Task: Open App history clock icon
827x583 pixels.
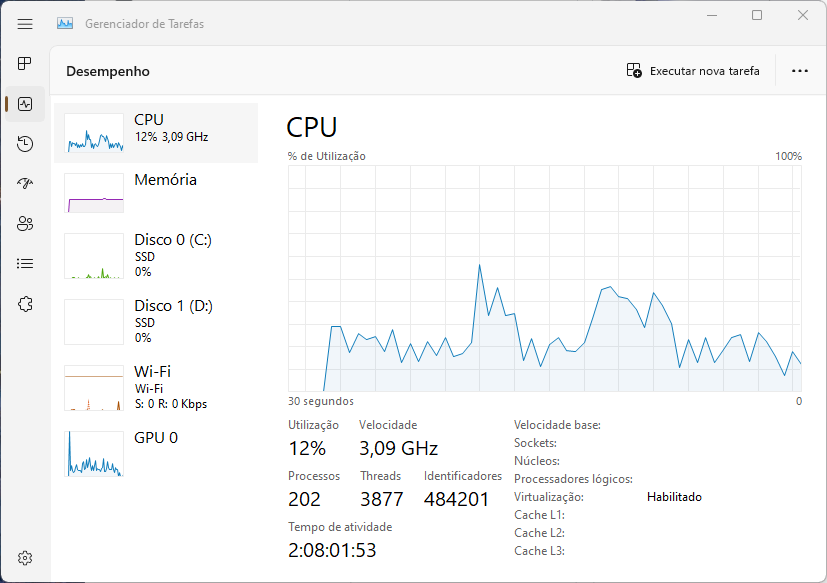Action: [25, 144]
